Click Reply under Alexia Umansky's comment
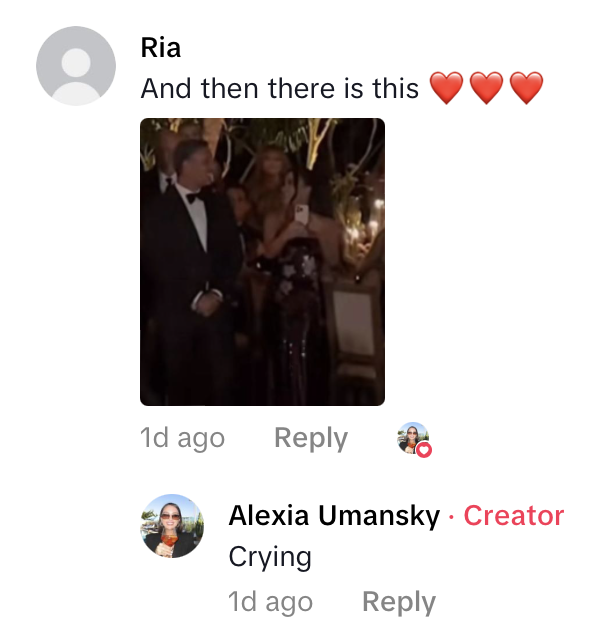The height and width of the screenshot is (642, 612). tap(399, 602)
